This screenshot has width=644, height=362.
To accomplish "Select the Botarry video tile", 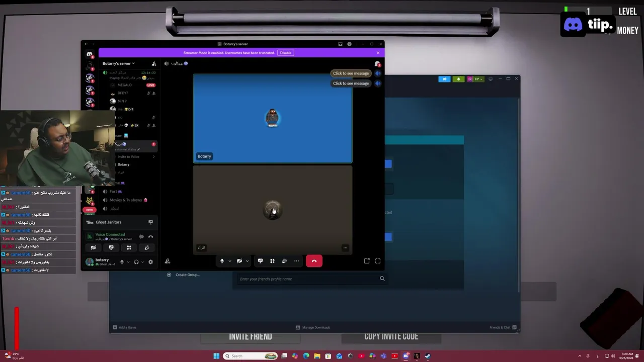I will (x=273, y=119).
